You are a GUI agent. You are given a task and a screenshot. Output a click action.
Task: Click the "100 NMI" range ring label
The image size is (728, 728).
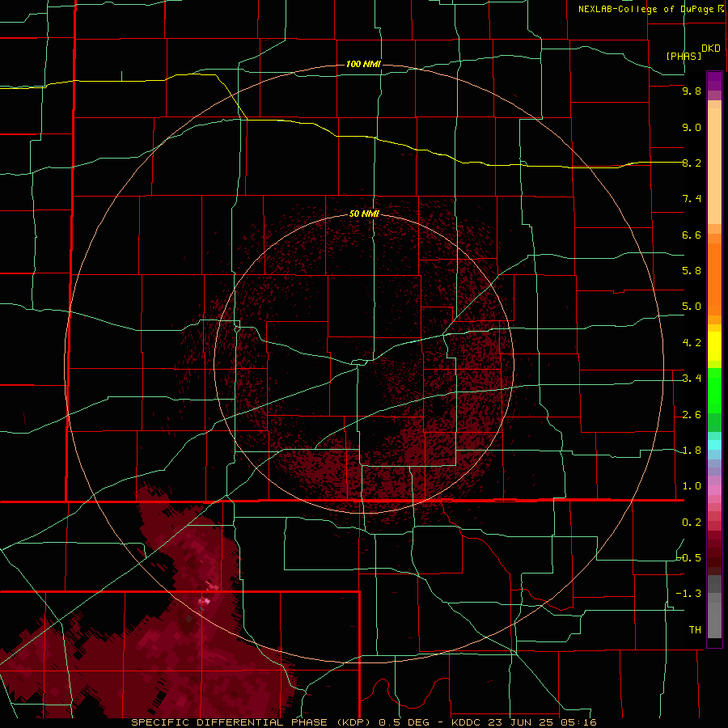(x=363, y=64)
